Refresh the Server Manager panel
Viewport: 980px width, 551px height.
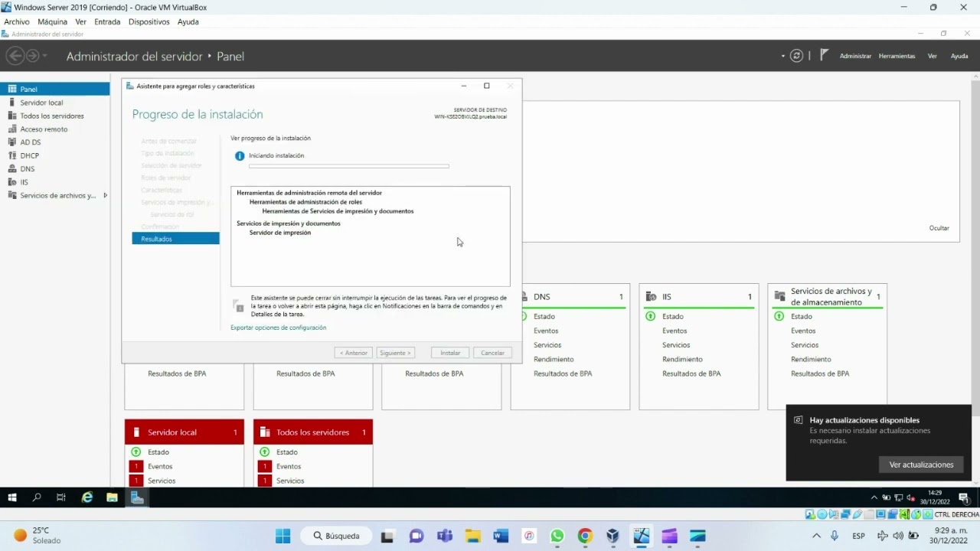[797, 56]
